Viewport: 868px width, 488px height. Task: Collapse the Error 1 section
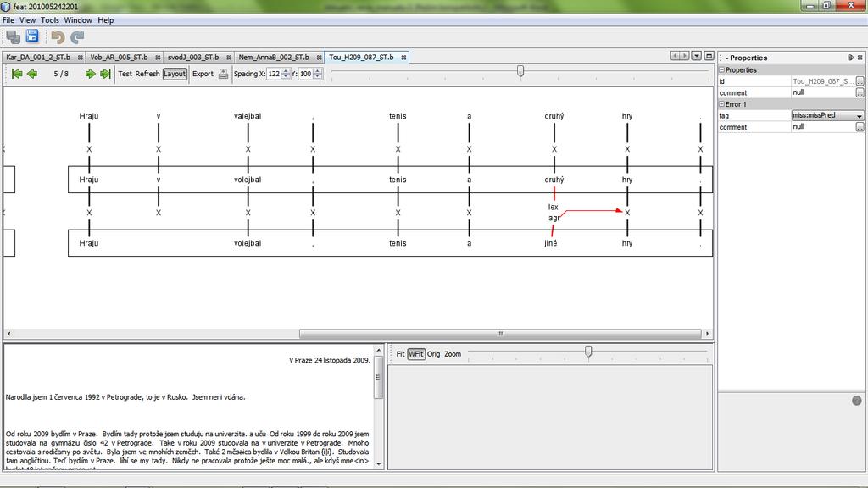pos(722,104)
